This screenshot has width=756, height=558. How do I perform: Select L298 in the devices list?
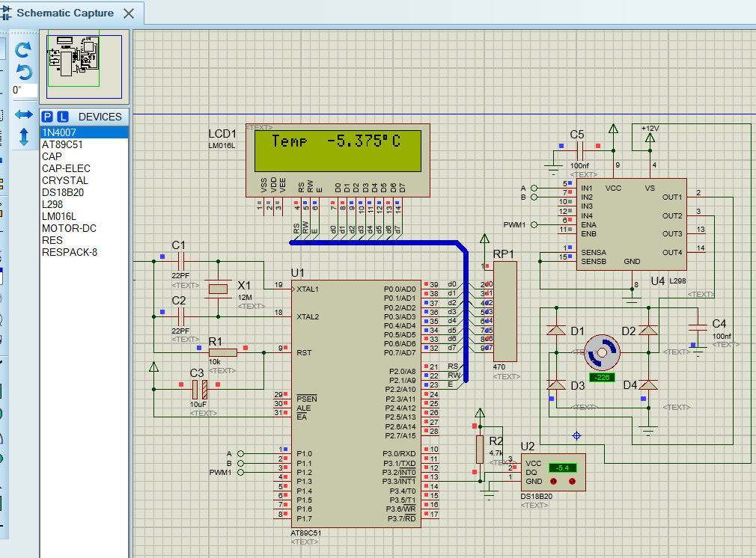coord(52,204)
